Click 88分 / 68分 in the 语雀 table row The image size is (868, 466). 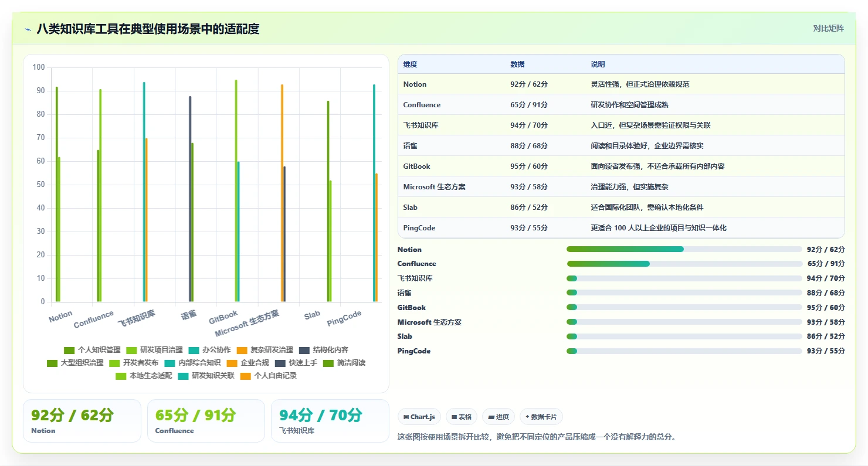coord(529,146)
